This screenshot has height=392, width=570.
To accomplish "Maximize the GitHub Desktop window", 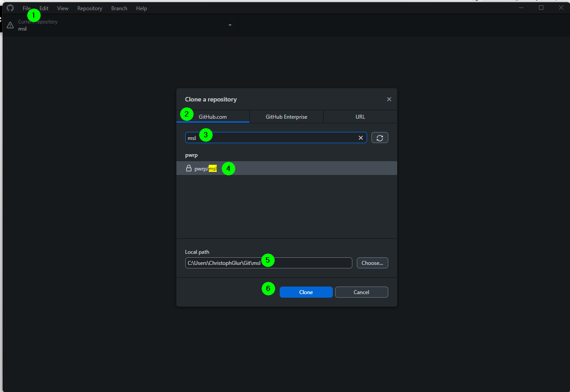I will tap(541, 8).
